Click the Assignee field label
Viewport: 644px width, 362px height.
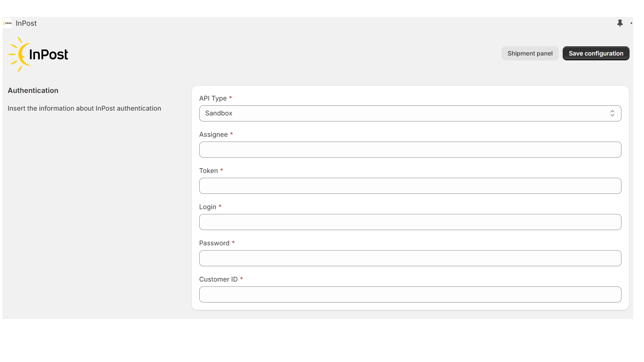coord(213,134)
